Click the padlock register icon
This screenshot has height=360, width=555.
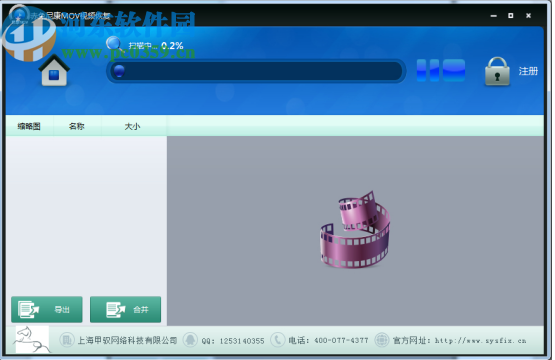pyautogui.click(x=497, y=71)
